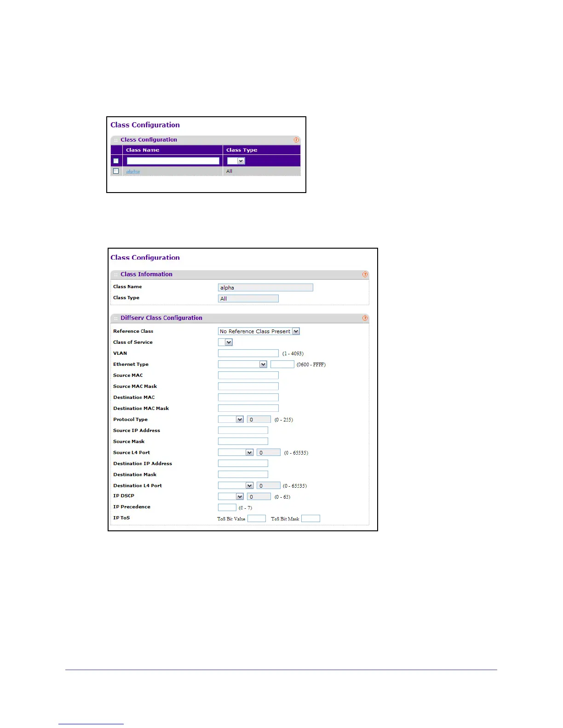The width and height of the screenshot is (563, 728).
Task: Click the Source L4 Port number field
Action: pos(269,453)
